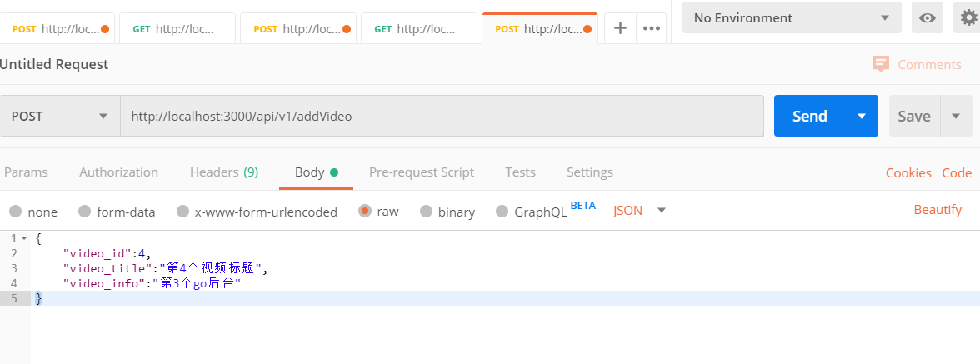Viewport: 980px width, 364px height.
Task: Open the POST method dropdown
Action: pos(60,116)
